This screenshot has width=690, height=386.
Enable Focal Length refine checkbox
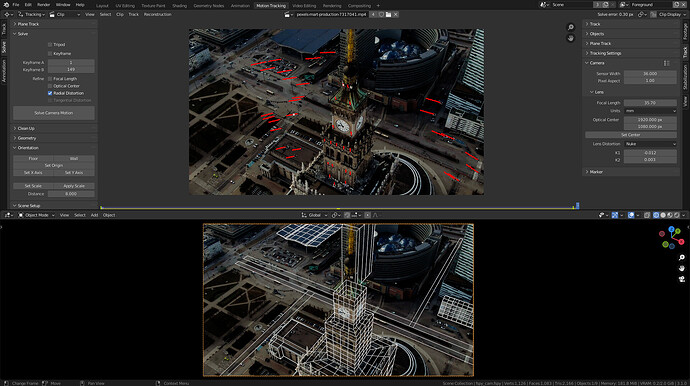[x=50, y=79]
